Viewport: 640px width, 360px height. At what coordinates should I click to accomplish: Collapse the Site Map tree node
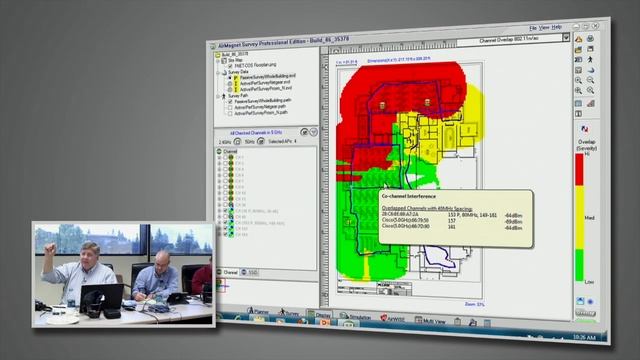click(x=218, y=61)
